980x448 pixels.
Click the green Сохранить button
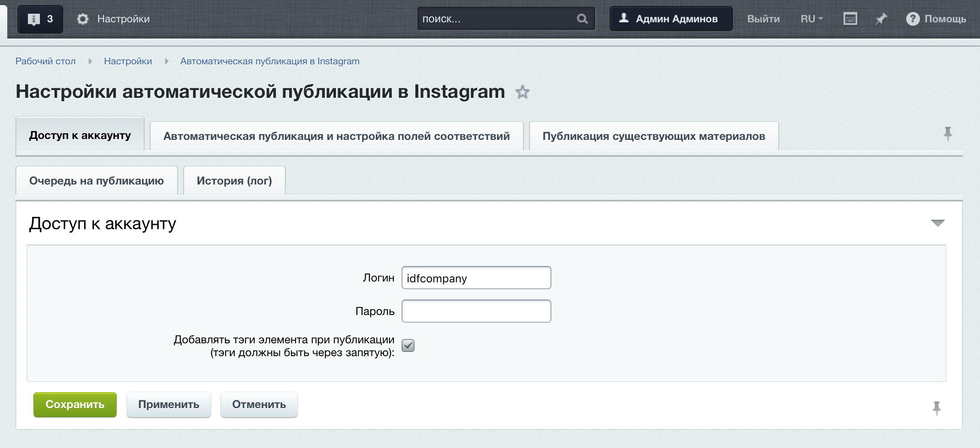pyautogui.click(x=75, y=405)
